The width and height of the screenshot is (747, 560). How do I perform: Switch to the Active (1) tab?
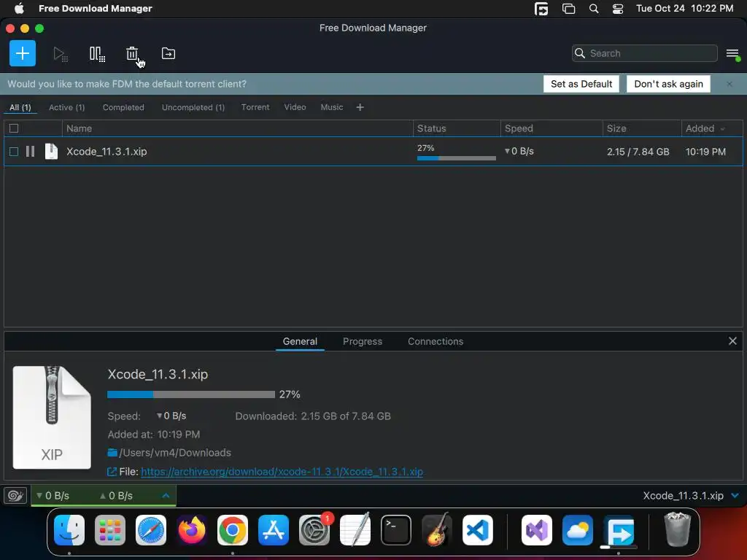[x=66, y=107]
